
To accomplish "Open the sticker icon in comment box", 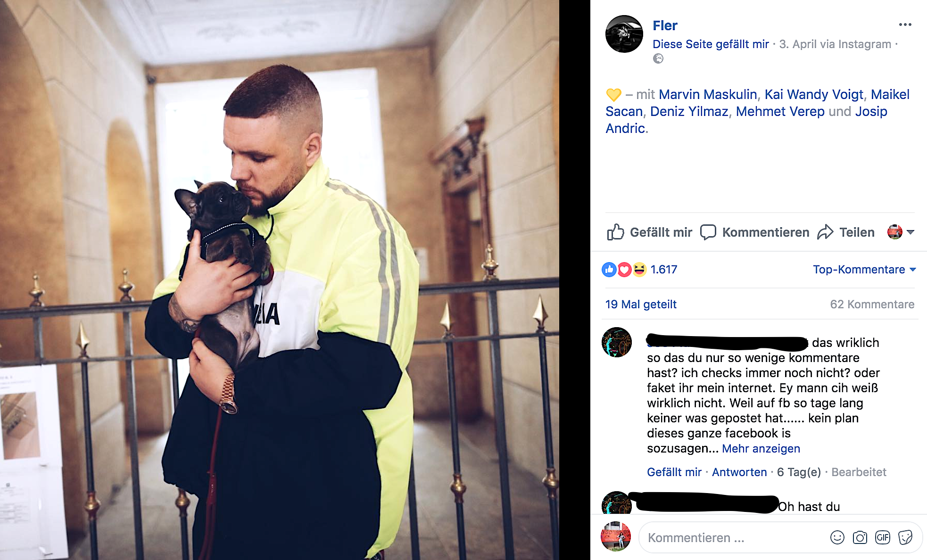I will tap(905, 537).
